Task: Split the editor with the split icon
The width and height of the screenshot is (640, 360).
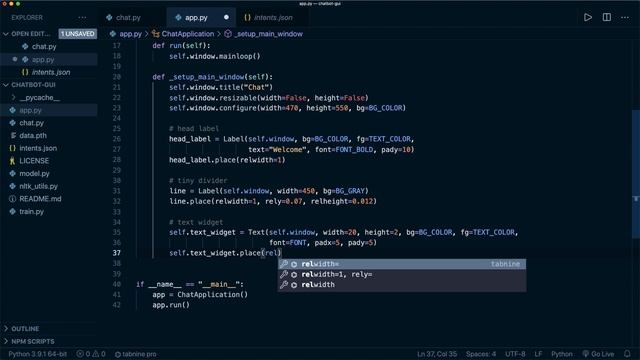Action: click(607, 18)
